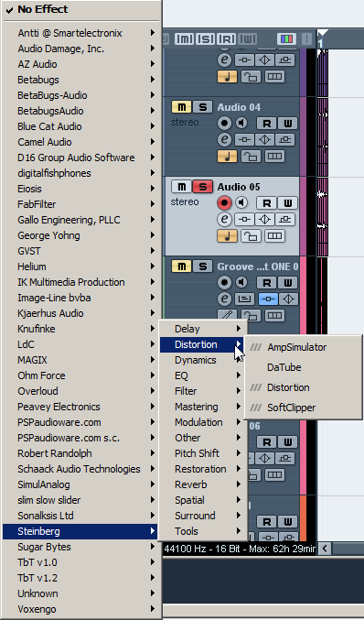Click the color palette icon in track header

pyautogui.click(x=286, y=38)
